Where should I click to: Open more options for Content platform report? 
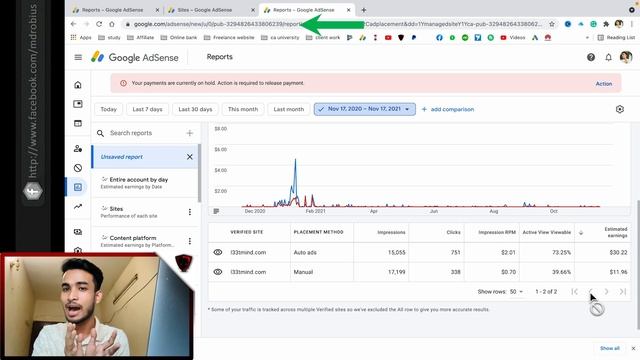[x=189, y=241]
